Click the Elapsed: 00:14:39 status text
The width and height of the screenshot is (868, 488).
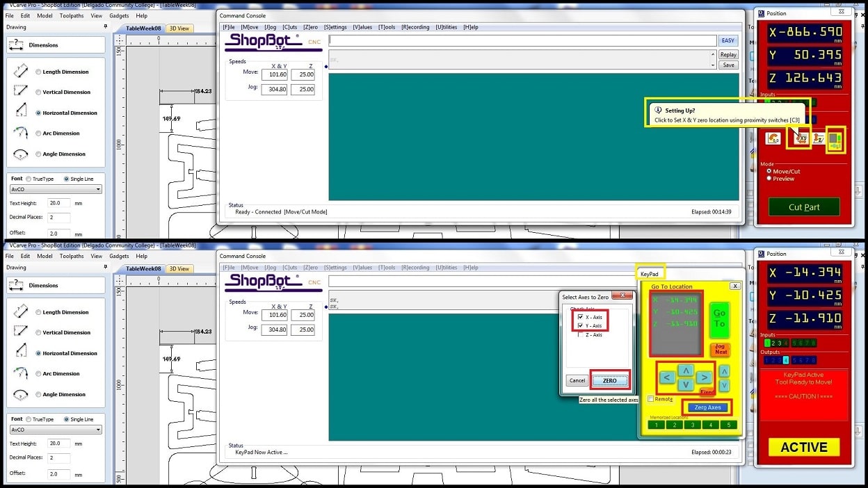click(x=711, y=211)
